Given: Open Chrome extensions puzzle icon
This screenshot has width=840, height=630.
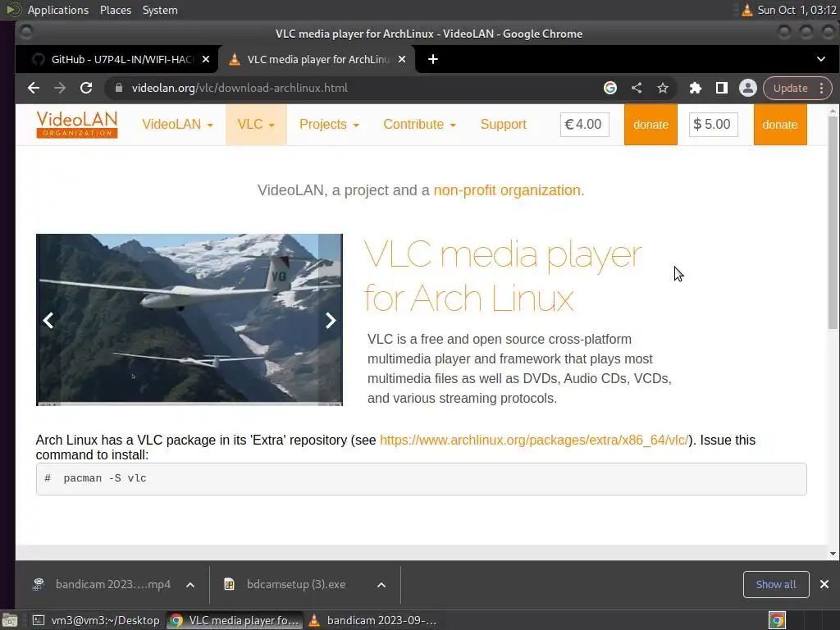Looking at the screenshot, I should point(696,88).
